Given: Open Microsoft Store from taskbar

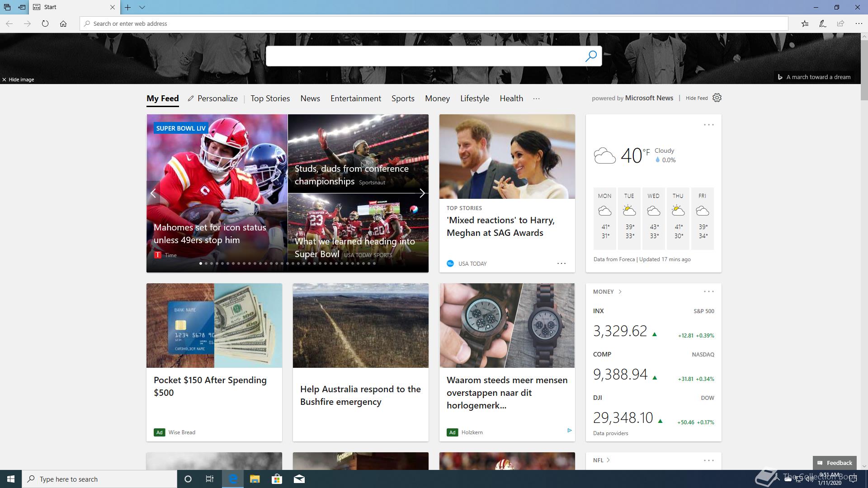Looking at the screenshot, I should pos(277,479).
